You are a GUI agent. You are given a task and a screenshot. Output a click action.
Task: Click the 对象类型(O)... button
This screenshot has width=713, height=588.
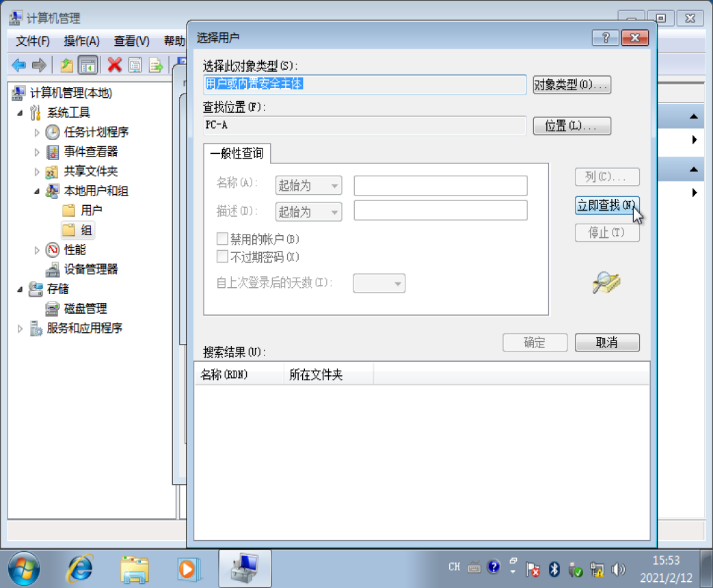click(572, 85)
